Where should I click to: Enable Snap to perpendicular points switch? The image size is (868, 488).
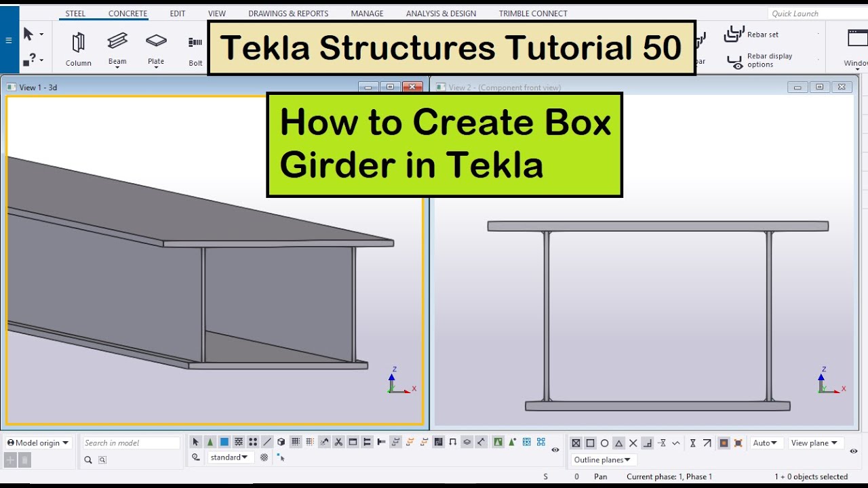tap(648, 443)
